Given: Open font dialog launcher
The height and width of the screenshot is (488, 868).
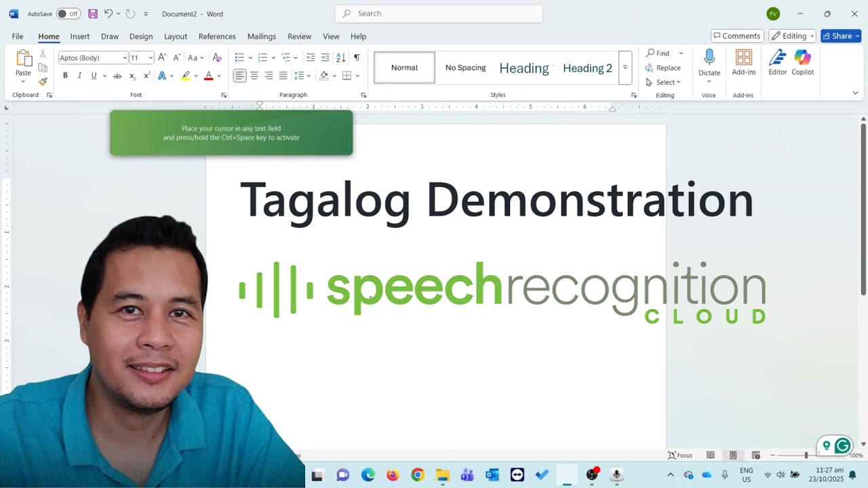Looking at the screenshot, I should click(x=224, y=96).
